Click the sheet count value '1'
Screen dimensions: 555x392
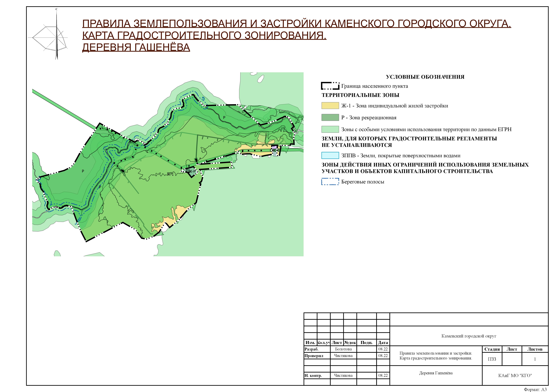pyautogui.click(x=535, y=359)
